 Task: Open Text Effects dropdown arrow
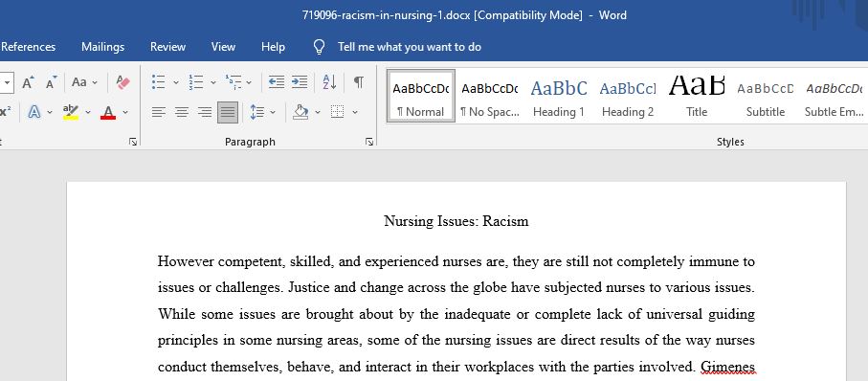50,112
